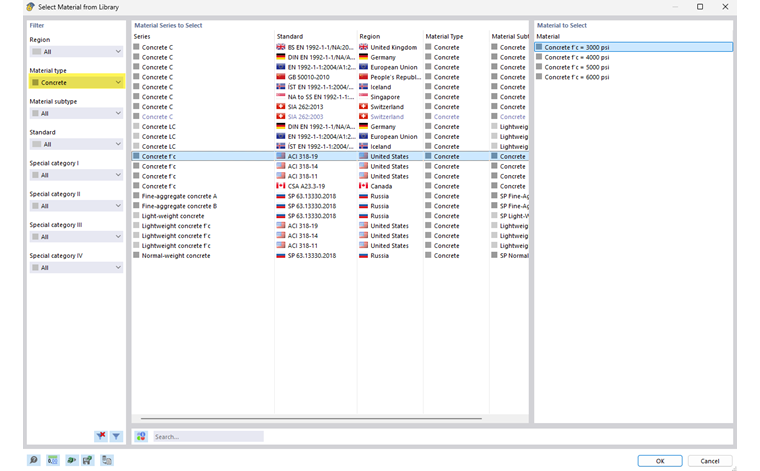Select the Concrete f'c row with ACI 318-11
Image resolution: width=760 pixels, height=471 pixels.
coord(330,176)
